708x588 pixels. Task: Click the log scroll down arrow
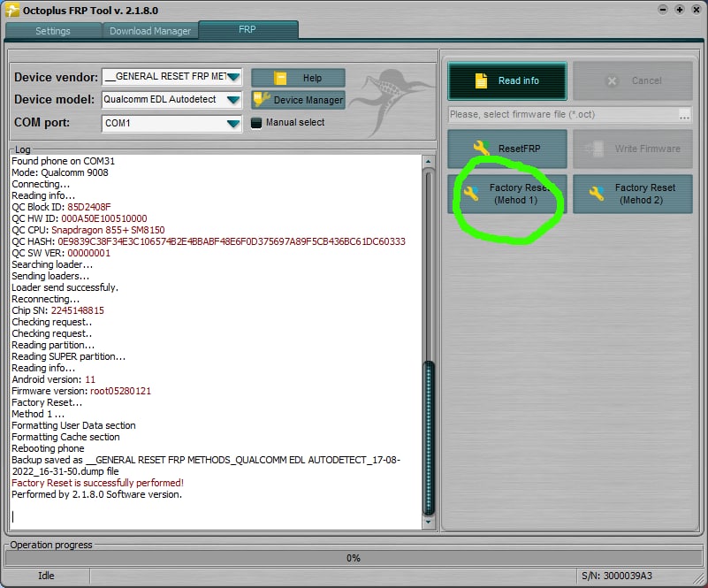(x=428, y=522)
